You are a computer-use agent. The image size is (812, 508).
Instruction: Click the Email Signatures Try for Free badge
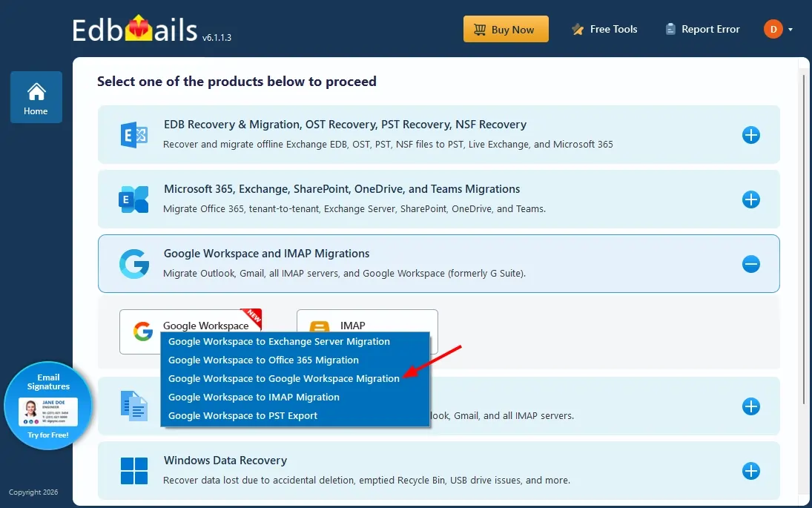[x=48, y=406]
